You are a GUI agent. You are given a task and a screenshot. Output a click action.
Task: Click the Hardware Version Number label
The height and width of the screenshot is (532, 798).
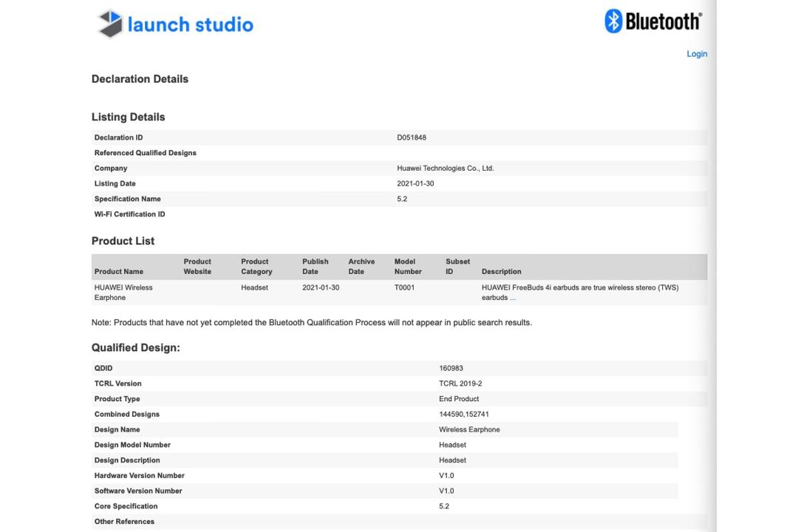[140, 475]
